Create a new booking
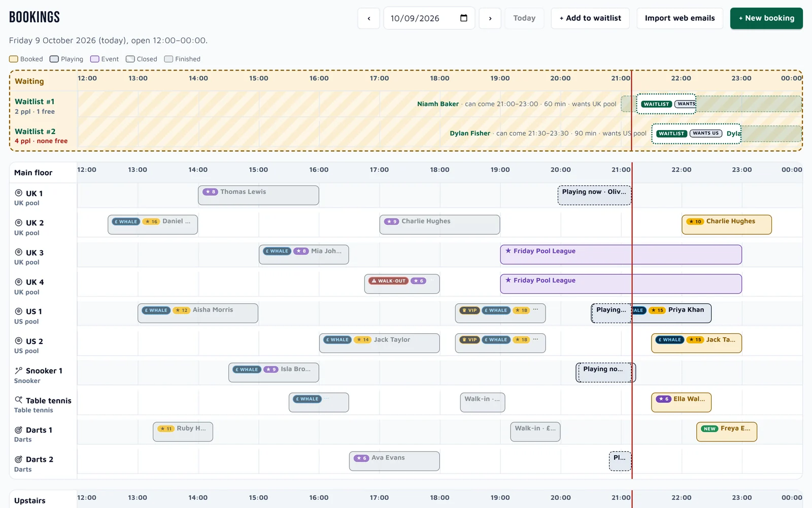 (766, 18)
